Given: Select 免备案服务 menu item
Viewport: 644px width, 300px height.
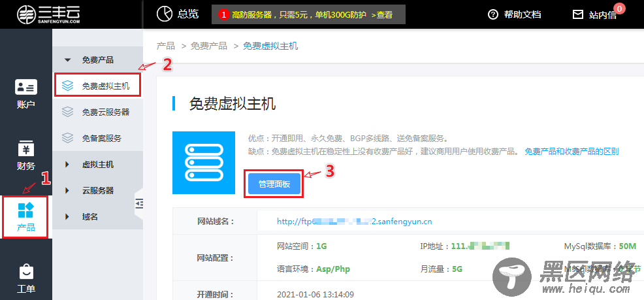Looking at the screenshot, I should point(98,138).
